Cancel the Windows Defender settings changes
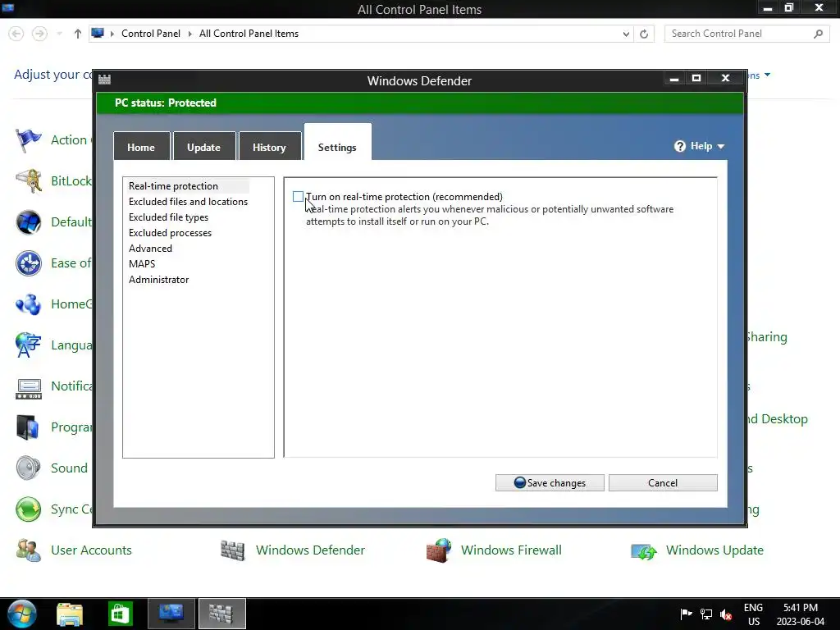Screen dimensions: 840x630 (663, 482)
